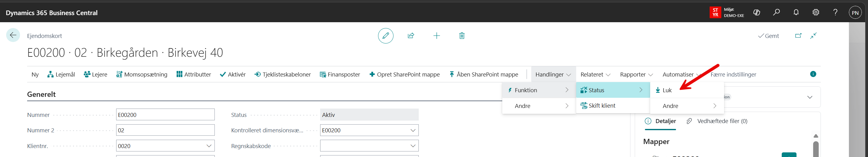Screen dimensions: 868x157
Task: Expand the Handlinger menu
Action: [x=553, y=75]
